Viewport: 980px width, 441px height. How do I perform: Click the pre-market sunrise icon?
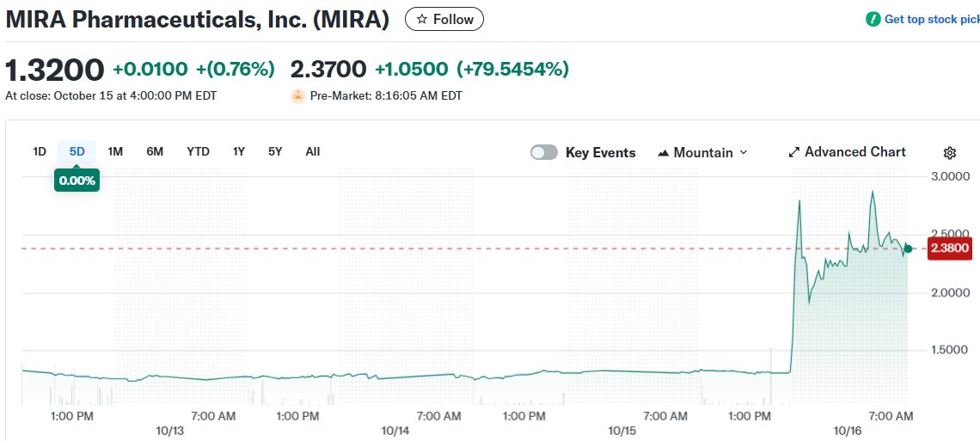[x=297, y=95]
